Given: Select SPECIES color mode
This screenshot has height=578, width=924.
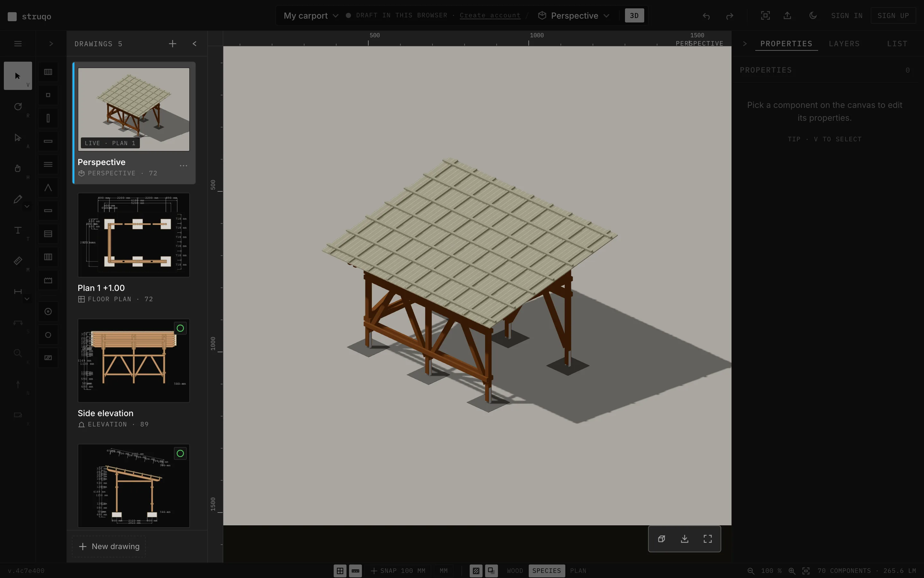Looking at the screenshot, I should (547, 571).
